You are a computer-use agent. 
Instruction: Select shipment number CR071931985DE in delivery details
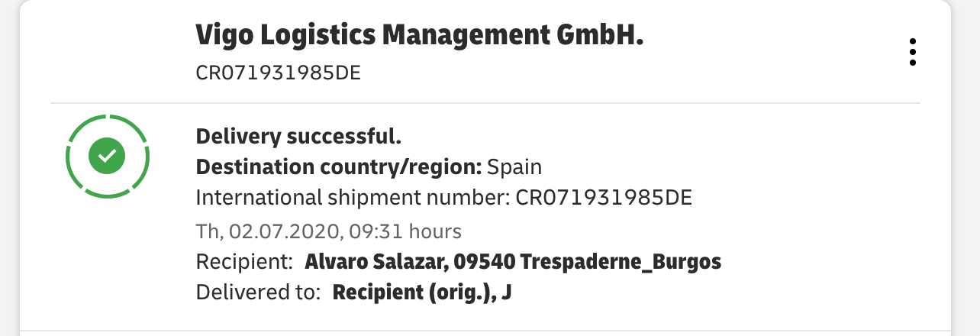pyautogui.click(x=604, y=199)
